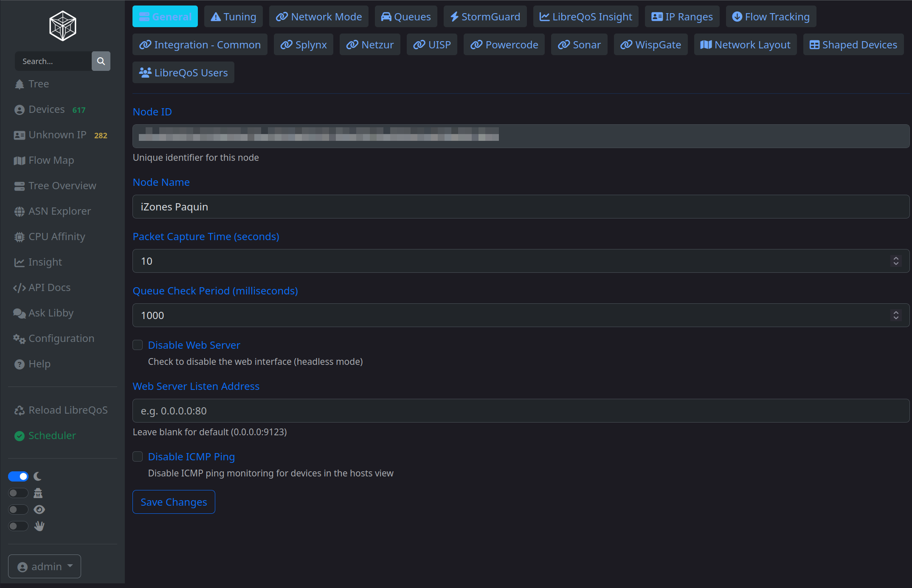
Task: Open Help page
Action: point(32,364)
